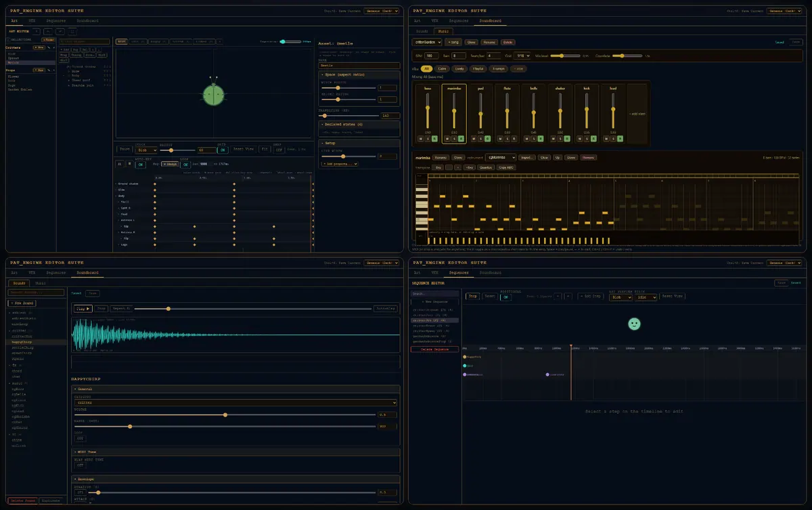Select the Playful vibe chip
The width and height of the screenshot is (812, 510).
[x=478, y=68]
